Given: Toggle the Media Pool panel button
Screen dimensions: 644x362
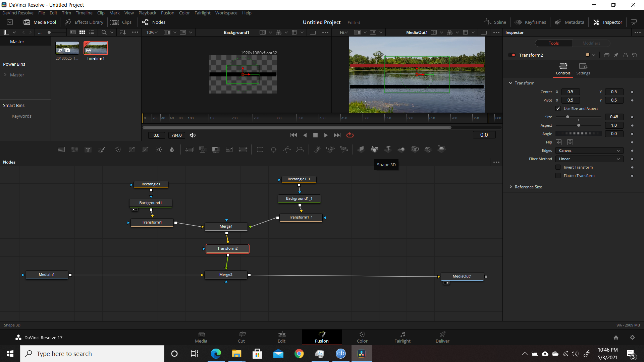Looking at the screenshot, I should pyautogui.click(x=40, y=22).
